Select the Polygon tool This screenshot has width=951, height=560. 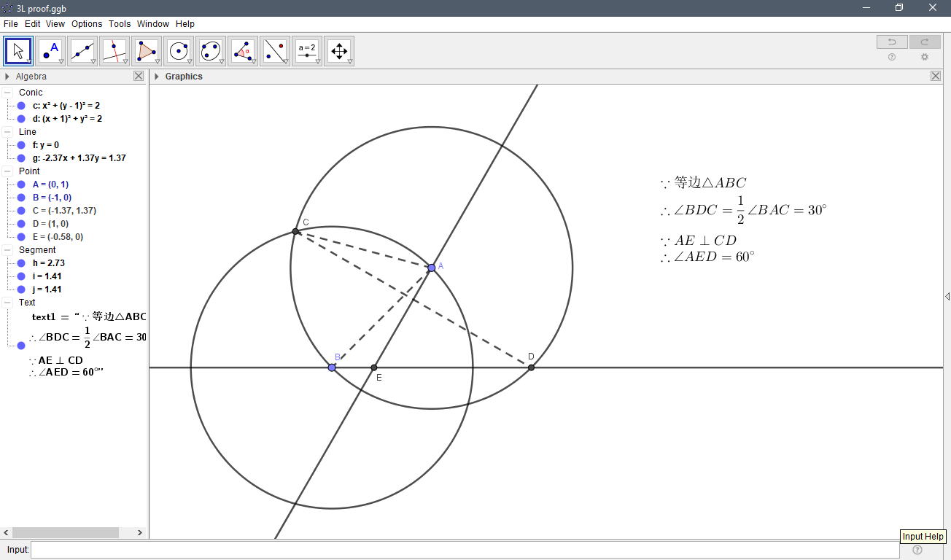pyautogui.click(x=146, y=50)
